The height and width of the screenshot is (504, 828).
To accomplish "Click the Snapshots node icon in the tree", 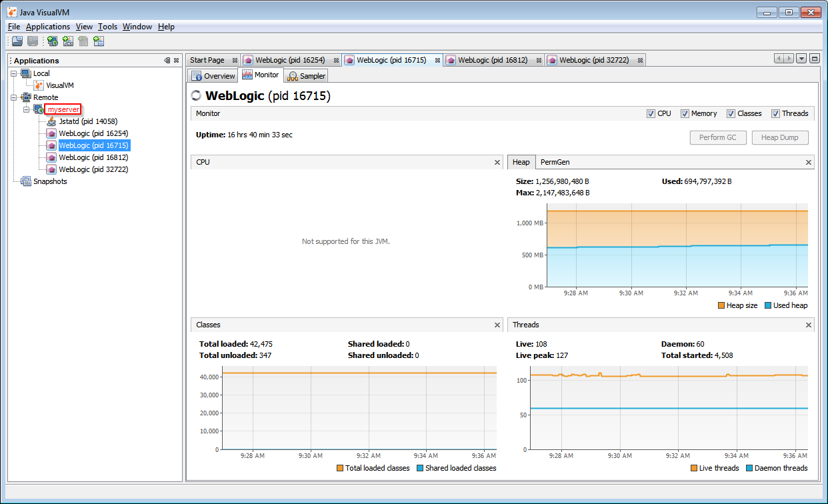I will coord(26,181).
